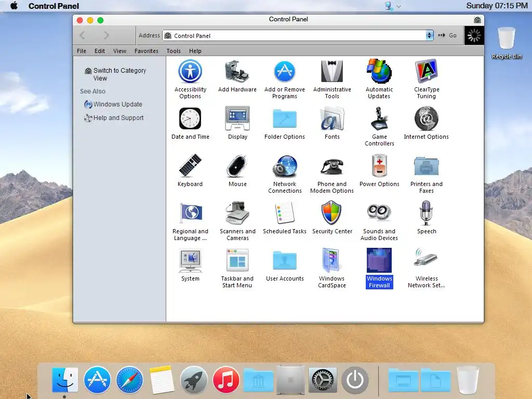
Task: Open the Trash in the dock
Action: point(468,380)
